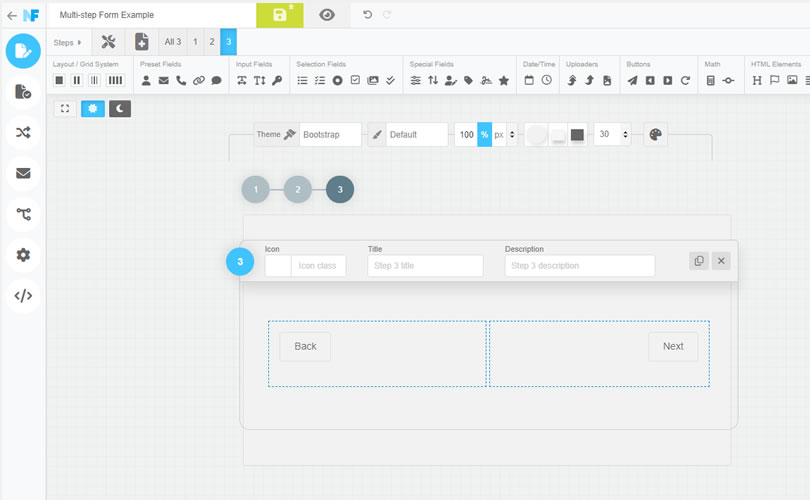Adjust the 30 value stepper arrows
The width and height of the screenshot is (810, 500).
tap(625, 134)
